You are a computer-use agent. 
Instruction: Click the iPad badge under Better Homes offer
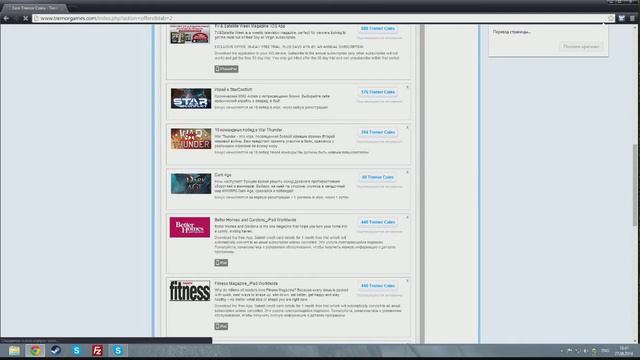[x=221, y=263]
